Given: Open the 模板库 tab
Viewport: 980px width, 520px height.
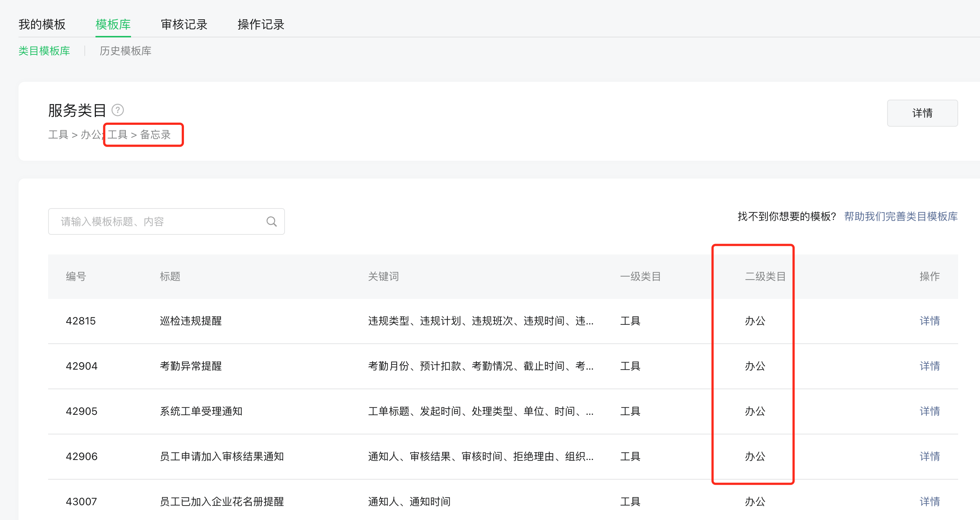Looking at the screenshot, I should click(113, 25).
